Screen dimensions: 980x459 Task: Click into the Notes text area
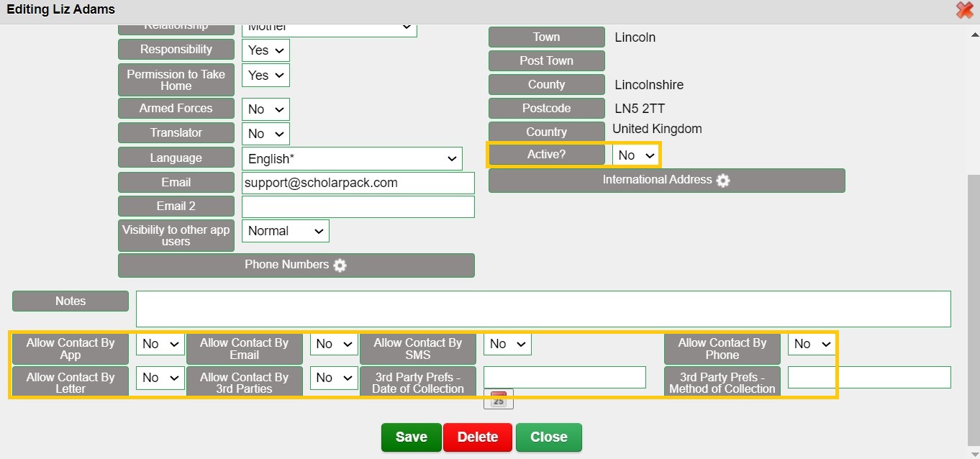[x=543, y=309]
